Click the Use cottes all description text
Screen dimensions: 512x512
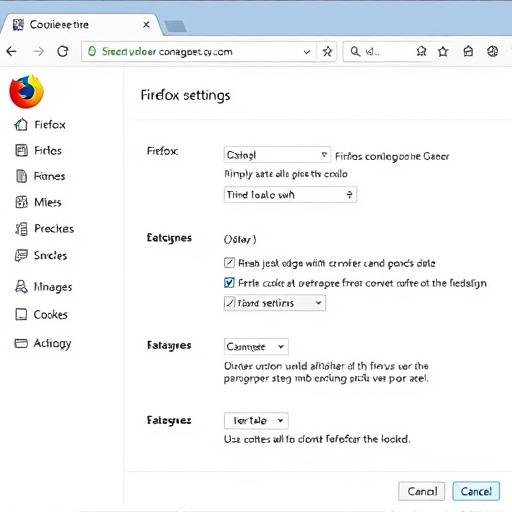click(317, 439)
